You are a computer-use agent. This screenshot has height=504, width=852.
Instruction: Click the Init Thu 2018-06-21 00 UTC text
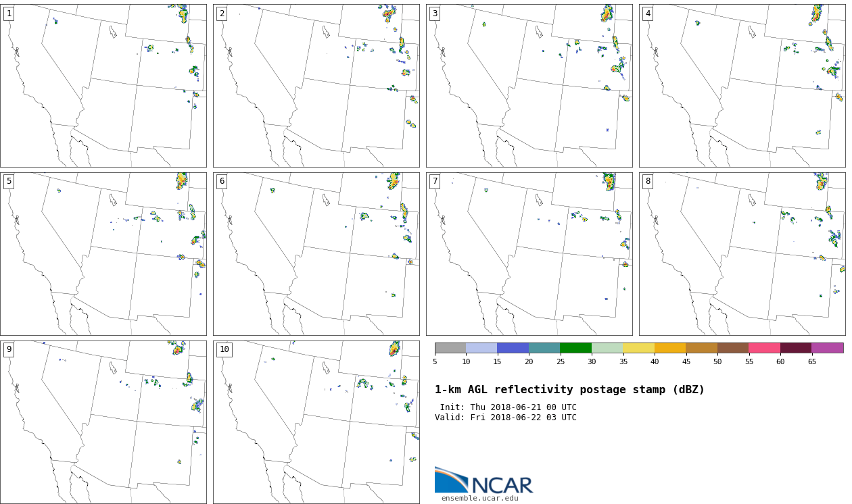pos(508,407)
